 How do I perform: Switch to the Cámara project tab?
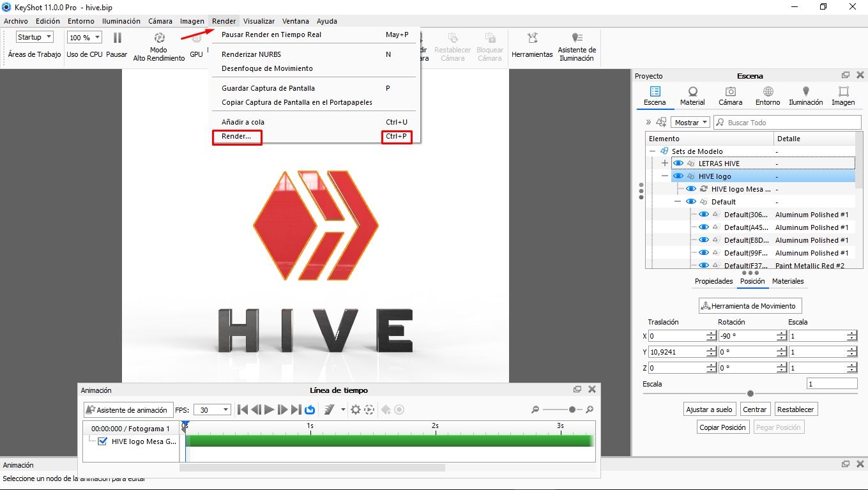click(730, 96)
